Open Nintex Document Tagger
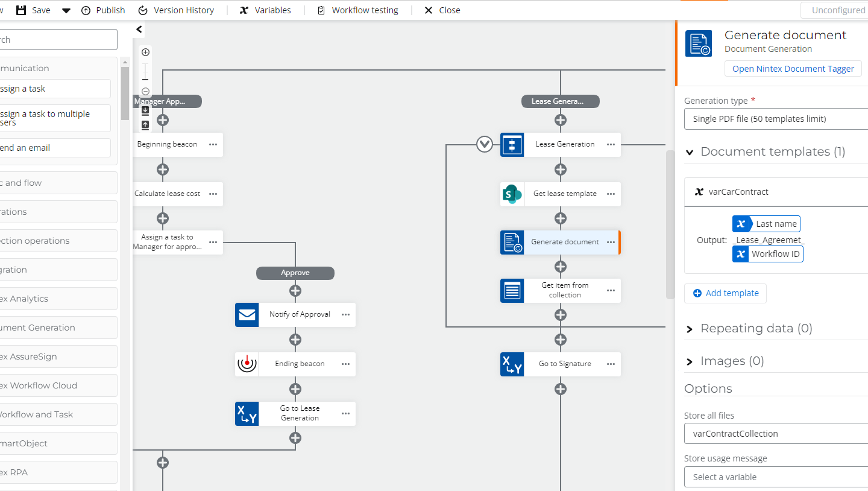This screenshot has height=491, width=868. (x=793, y=69)
